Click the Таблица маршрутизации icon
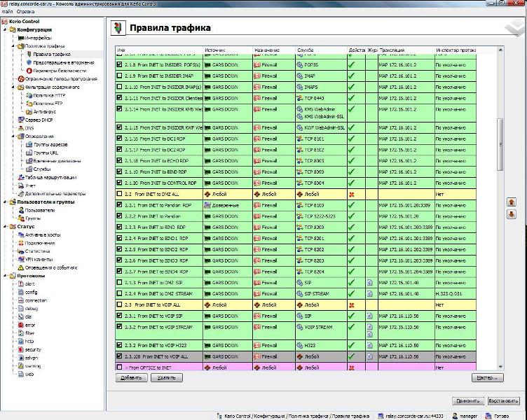527x420 pixels. pyautogui.click(x=21, y=177)
